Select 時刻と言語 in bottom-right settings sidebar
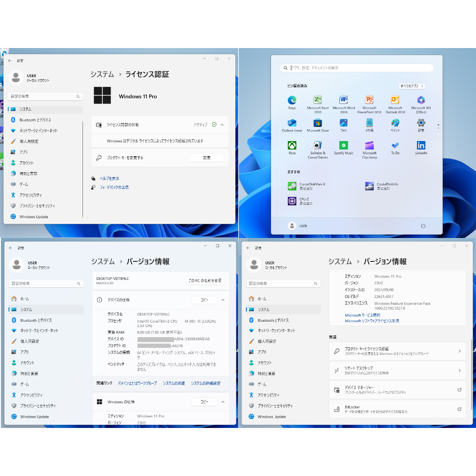Image resolution: width=476 pixels, height=476 pixels. 283,373
